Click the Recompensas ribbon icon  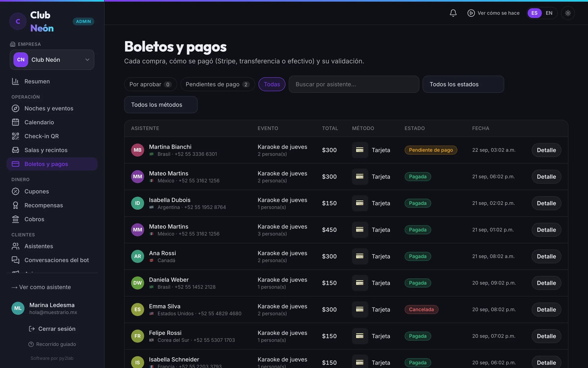(x=15, y=205)
